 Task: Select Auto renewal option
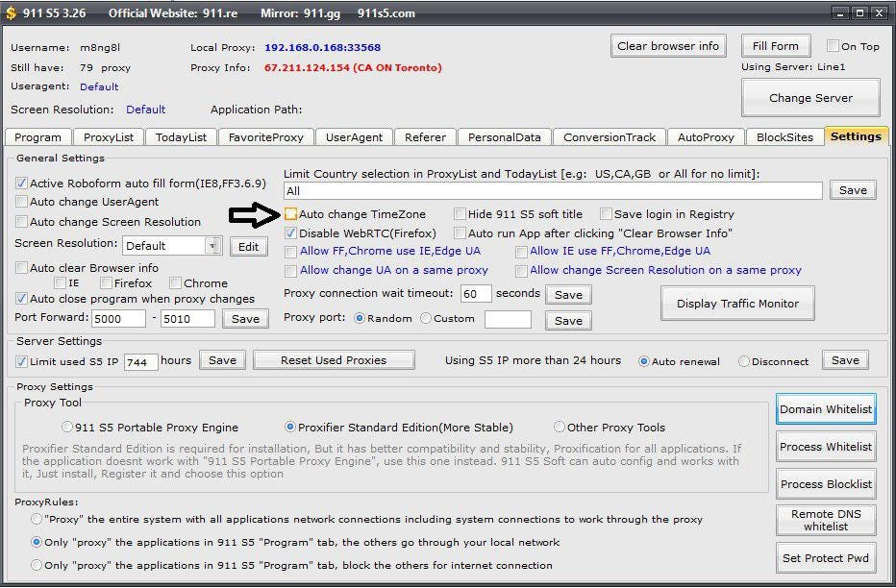coord(644,361)
